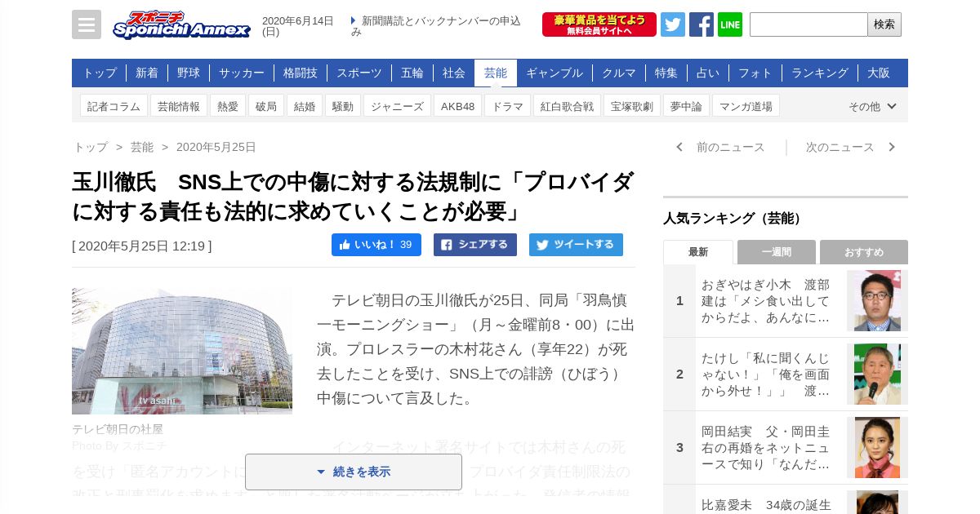
Task: Open rank 2 article about たけし
Action: pyautogui.click(x=766, y=374)
